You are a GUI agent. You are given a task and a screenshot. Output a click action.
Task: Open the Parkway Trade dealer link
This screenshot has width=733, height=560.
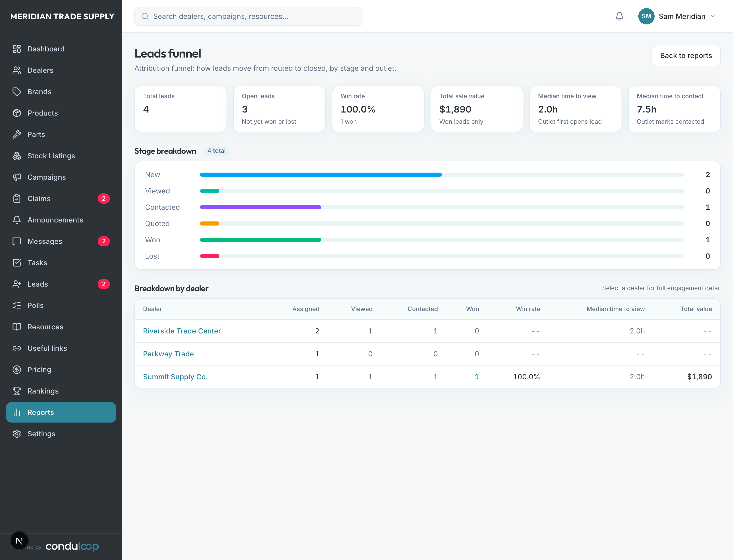[168, 354]
